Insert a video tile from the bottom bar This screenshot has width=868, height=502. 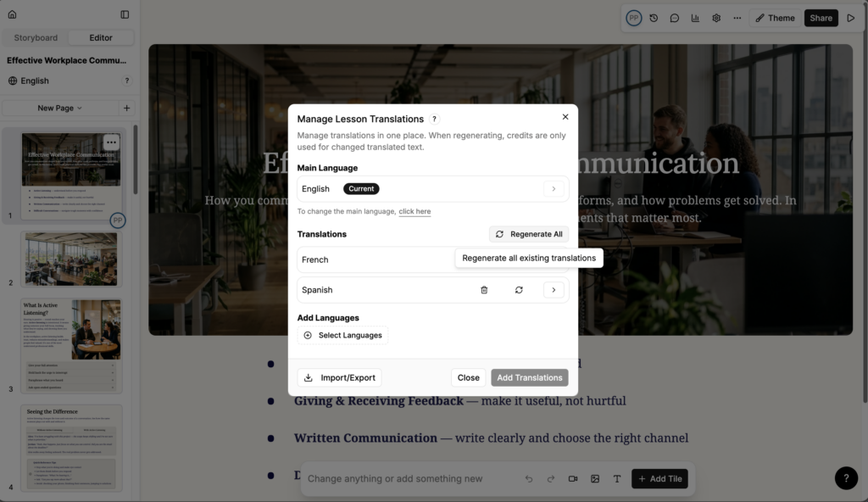pyautogui.click(x=573, y=479)
